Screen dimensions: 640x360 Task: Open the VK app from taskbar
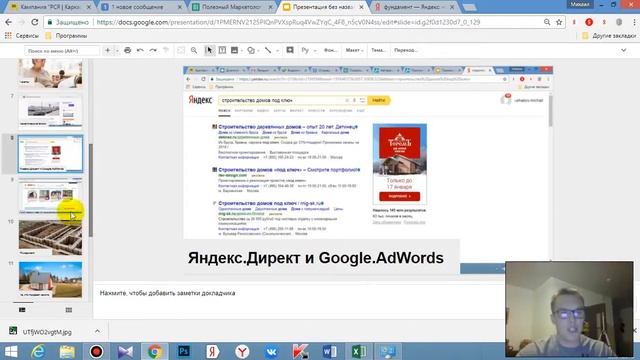271,351
